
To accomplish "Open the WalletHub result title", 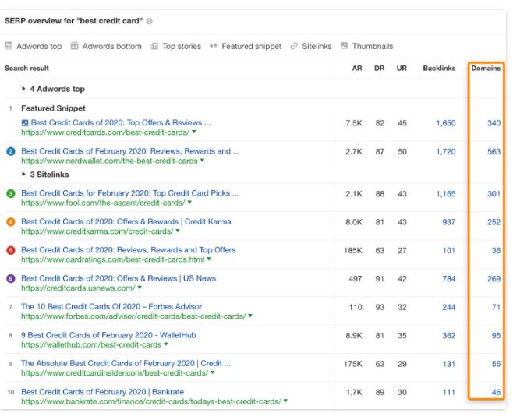I will (x=108, y=335).
